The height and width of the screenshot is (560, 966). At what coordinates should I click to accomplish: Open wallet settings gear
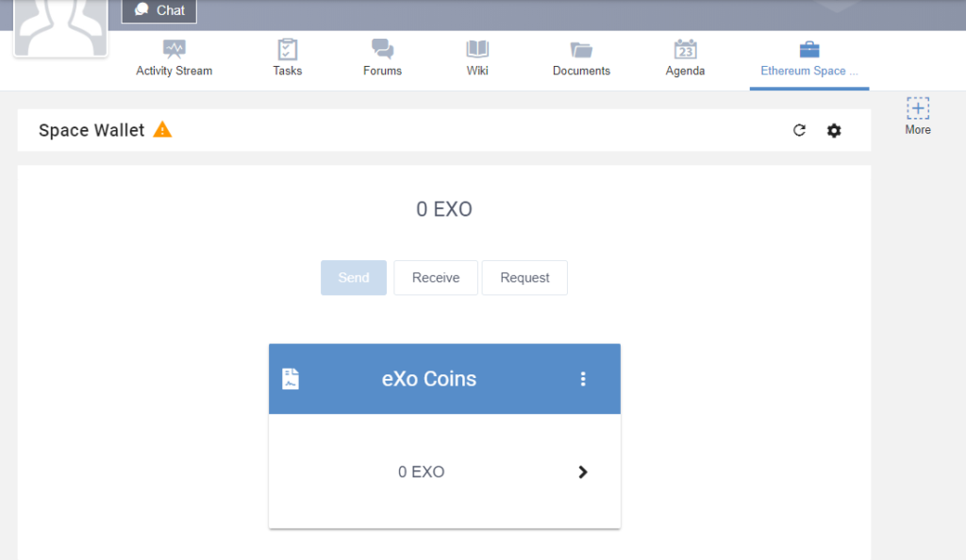click(834, 130)
